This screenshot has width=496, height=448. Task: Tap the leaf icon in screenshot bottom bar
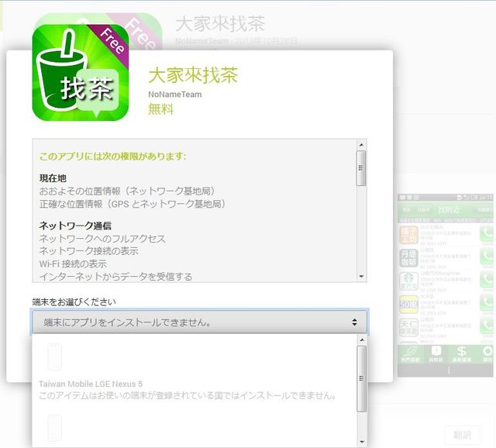click(408, 353)
